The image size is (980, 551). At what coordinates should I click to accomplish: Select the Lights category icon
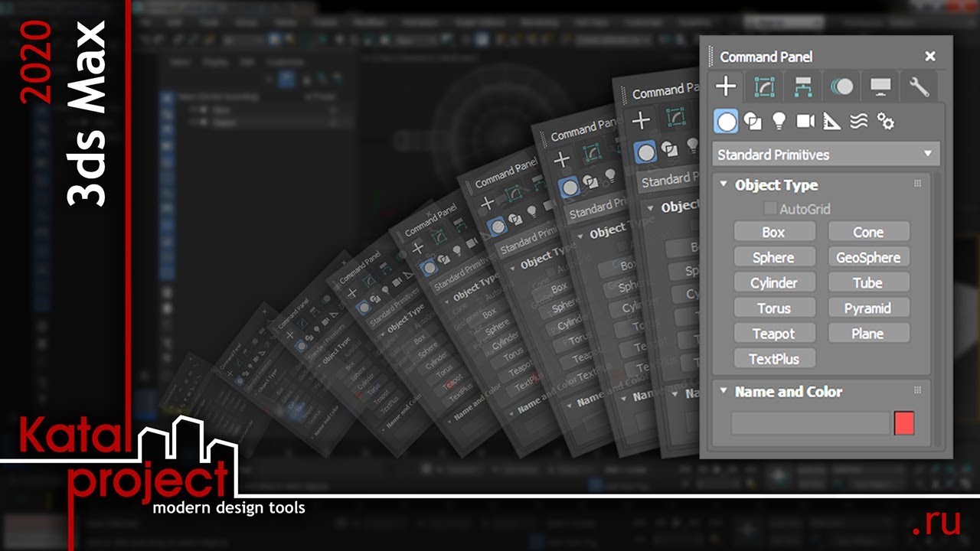point(779,121)
